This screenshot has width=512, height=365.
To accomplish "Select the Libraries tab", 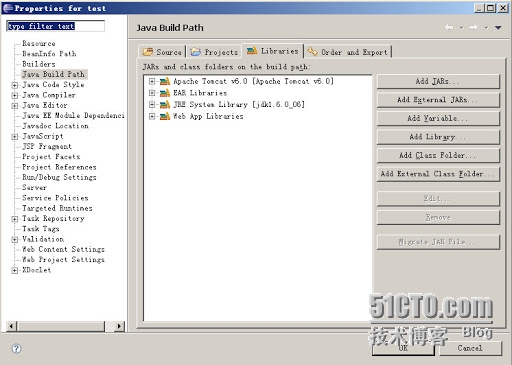I will coord(273,51).
